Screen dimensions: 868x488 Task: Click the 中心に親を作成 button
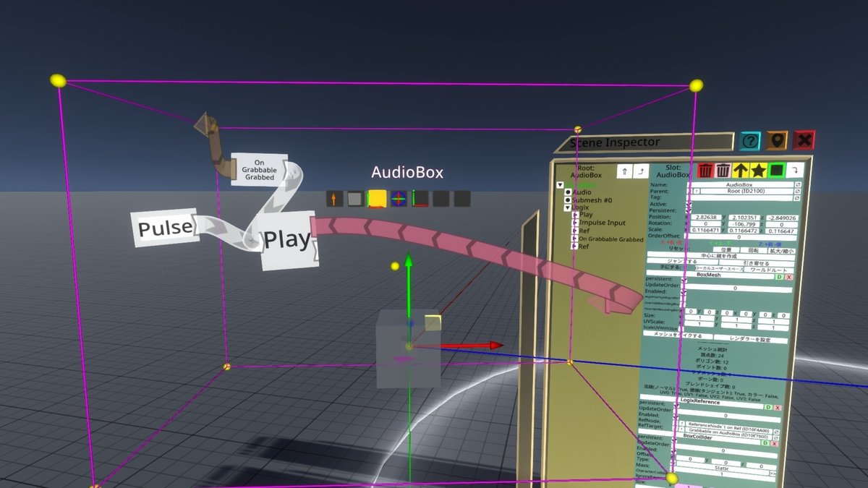click(721, 256)
